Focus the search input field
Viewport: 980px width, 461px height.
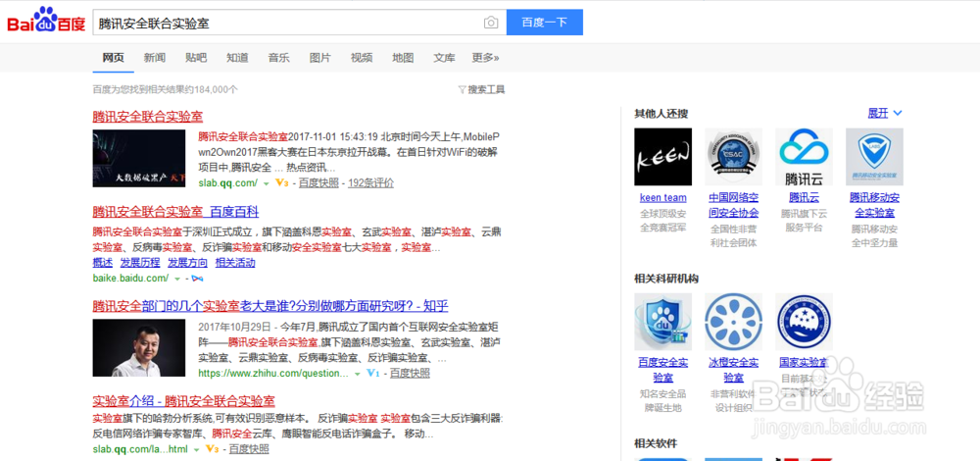click(x=287, y=23)
